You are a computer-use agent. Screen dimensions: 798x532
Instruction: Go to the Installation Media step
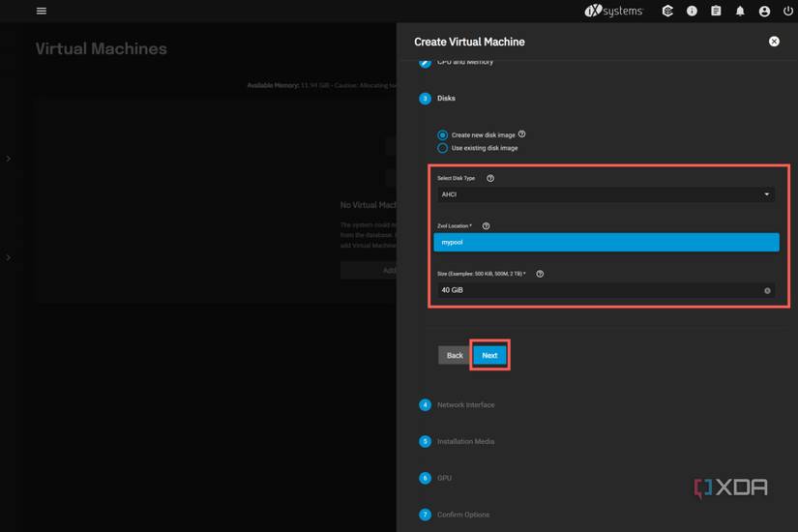tap(457, 441)
